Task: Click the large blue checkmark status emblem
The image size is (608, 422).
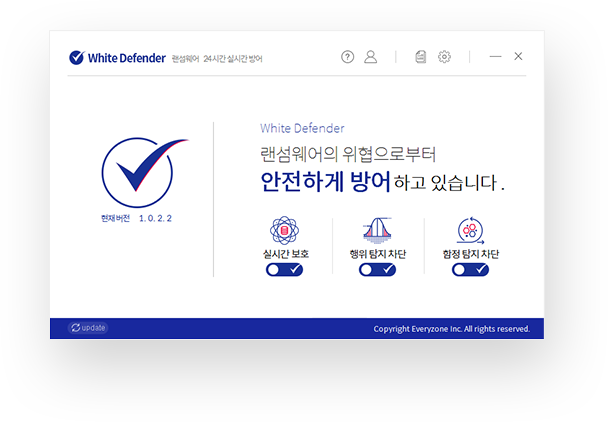Action: pos(143,172)
